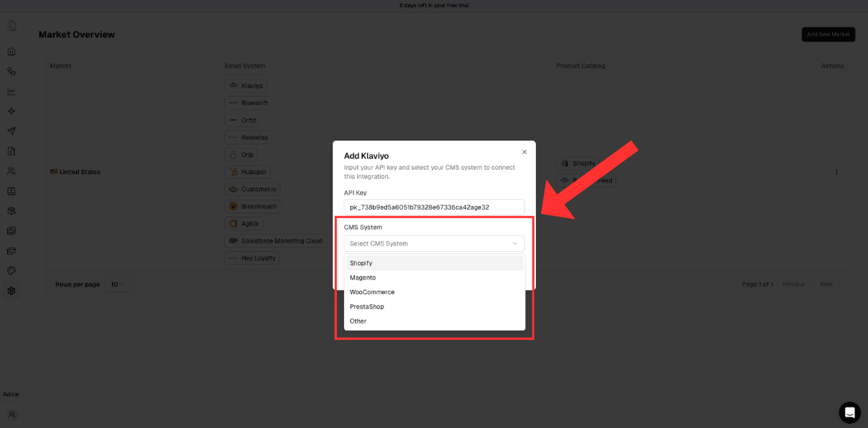Choose Magento from the CMS System list
This screenshot has height=428, width=868.
pyautogui.click(x=434, y=278)
